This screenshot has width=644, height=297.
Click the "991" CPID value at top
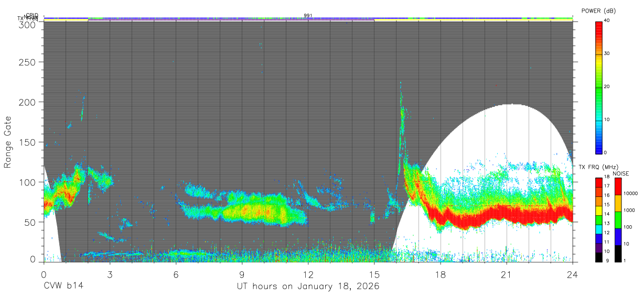pyautogui.click(x=308, y=15)
